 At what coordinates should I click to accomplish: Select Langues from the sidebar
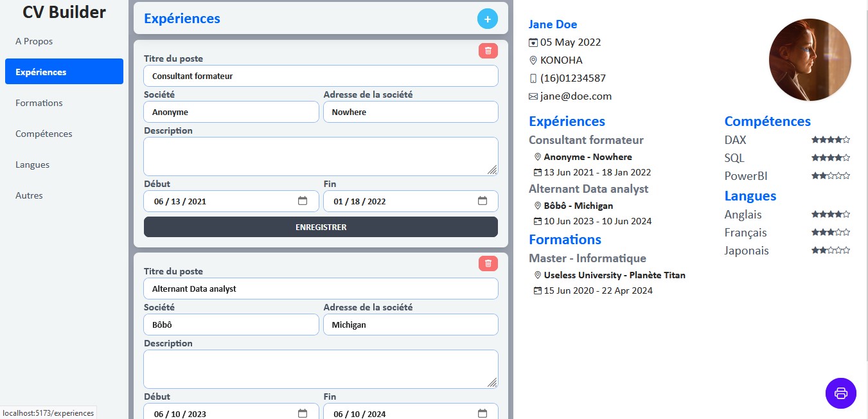coord(33,165)
